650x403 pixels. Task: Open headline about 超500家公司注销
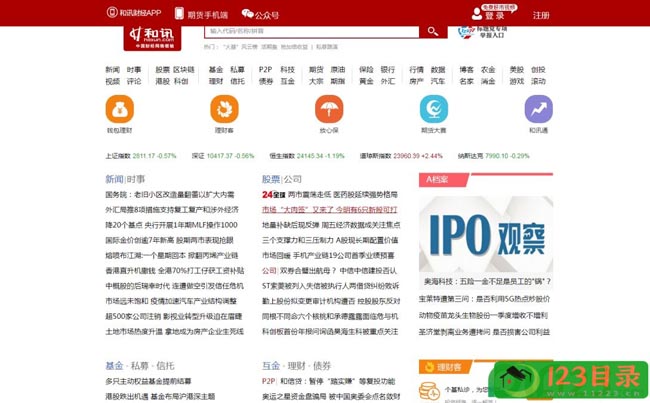[173, 316]
